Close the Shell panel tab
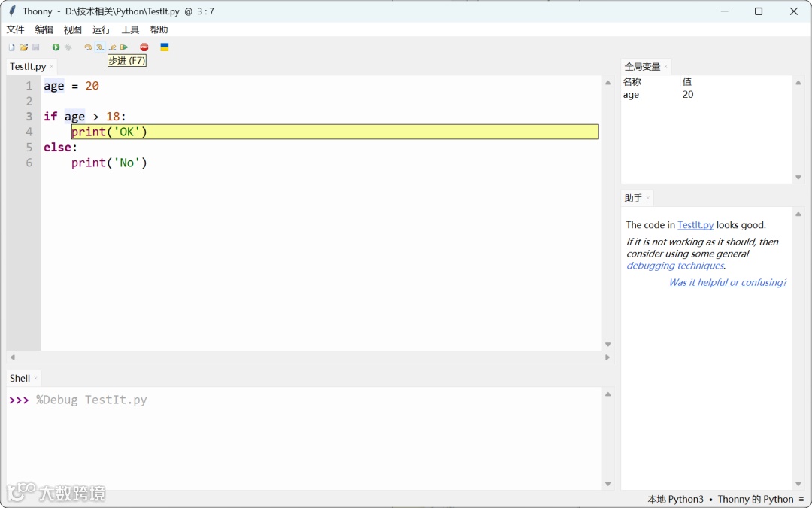The image size is (812, 508). 36,379
